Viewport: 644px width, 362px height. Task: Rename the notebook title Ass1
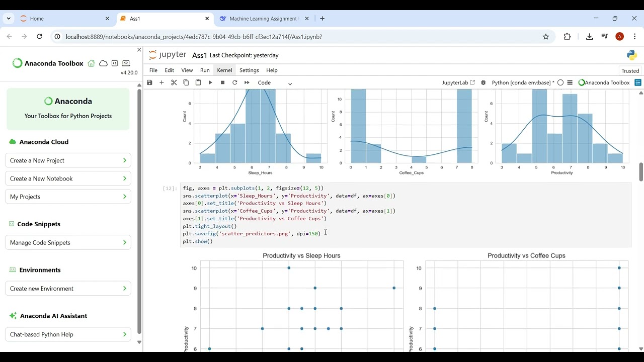pyautogui.click(x=200, y=55)
